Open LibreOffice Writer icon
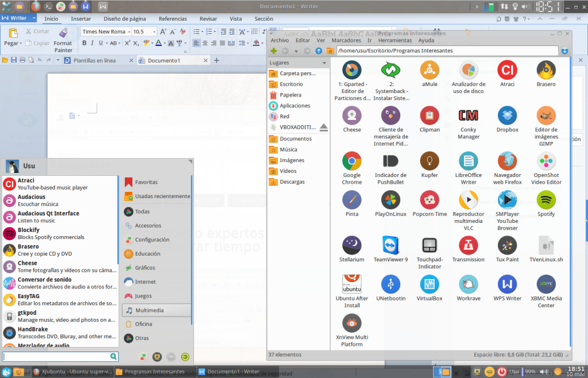The width and height of the screenshot is (588, 378). (x=469, y=161)
